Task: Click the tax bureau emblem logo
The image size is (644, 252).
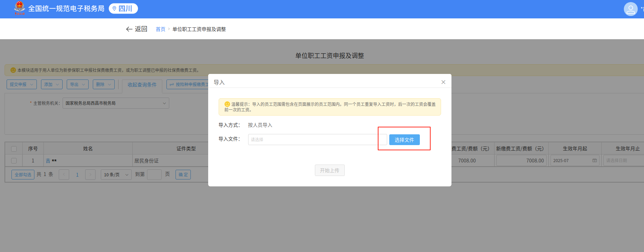Action: [19, 8]
